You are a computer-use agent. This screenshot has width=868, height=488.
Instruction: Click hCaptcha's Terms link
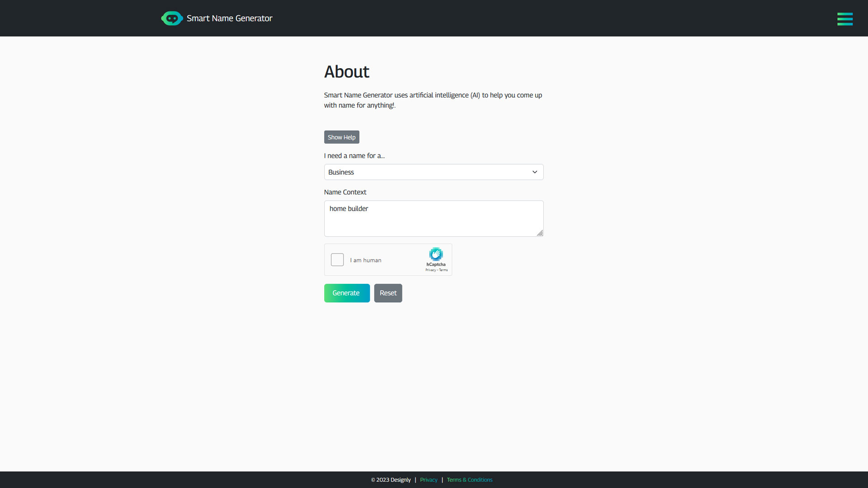(x=443, y=270)
